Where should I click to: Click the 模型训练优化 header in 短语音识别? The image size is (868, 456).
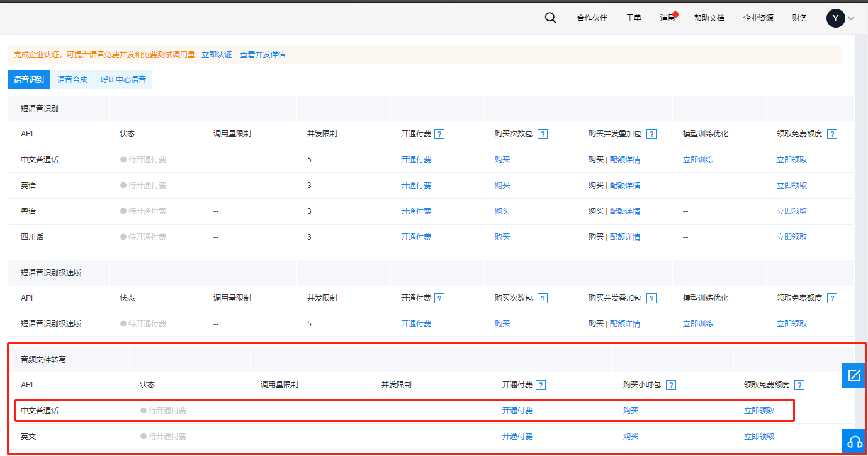706,134
